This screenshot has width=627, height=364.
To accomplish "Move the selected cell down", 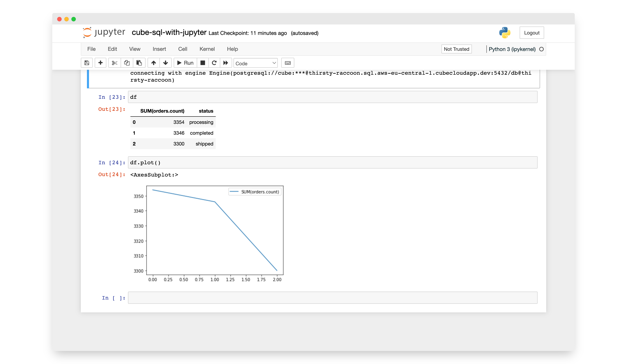I will [x=166, y=63].
